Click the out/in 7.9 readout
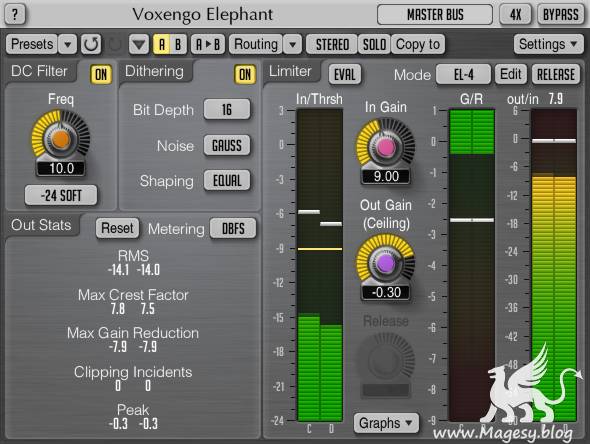590x444 pixels. (x=556, y=99)
